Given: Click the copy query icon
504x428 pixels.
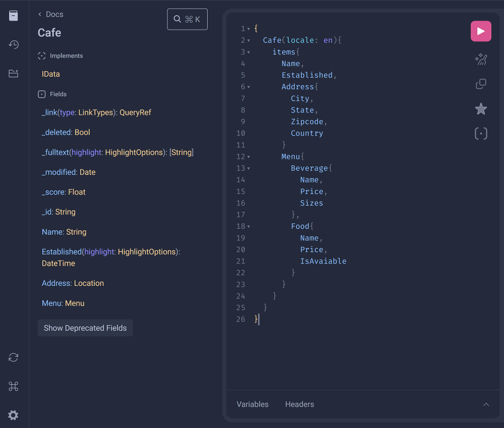Looking at the screenshot, I should [481, 84].
